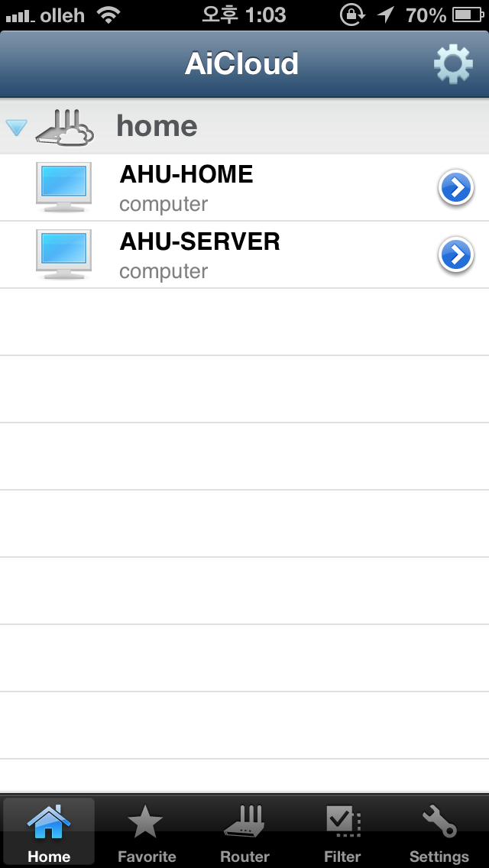Open the Filter tab
489x868 pixels.
tap(342, 833)
